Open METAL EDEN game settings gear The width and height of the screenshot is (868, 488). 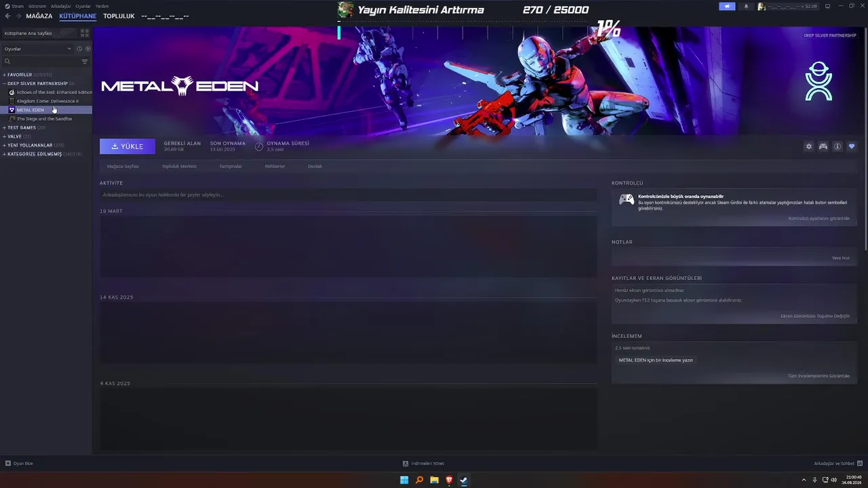click(x=808, y=146)
